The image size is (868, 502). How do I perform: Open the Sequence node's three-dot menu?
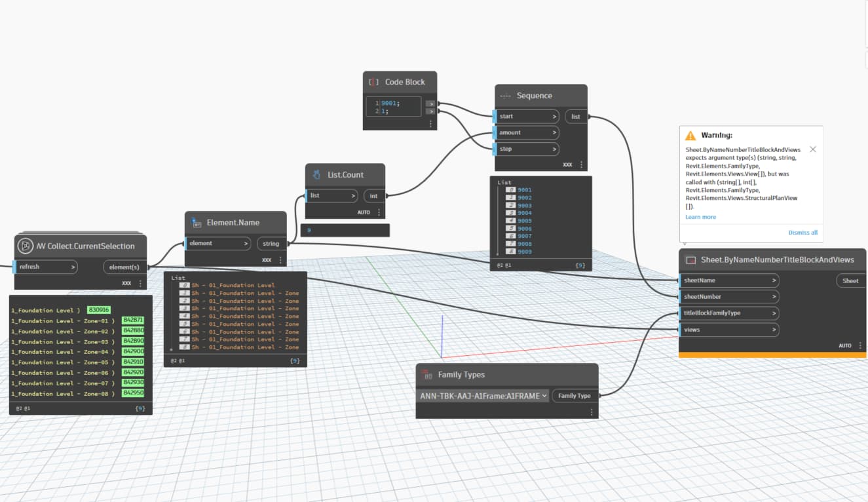[x=581, y=165]
